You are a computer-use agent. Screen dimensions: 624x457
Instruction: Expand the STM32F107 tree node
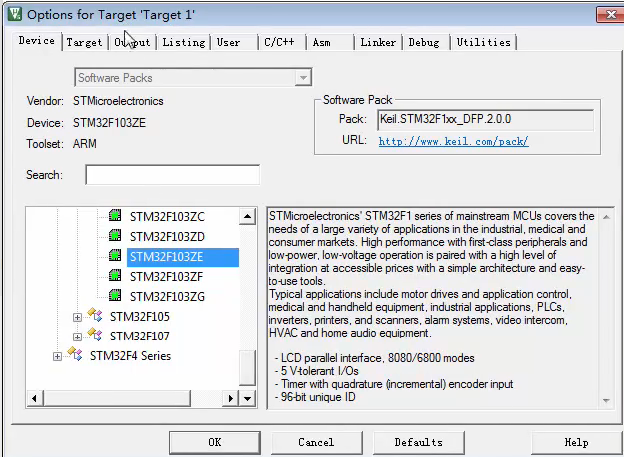click(x=77, y=337)
